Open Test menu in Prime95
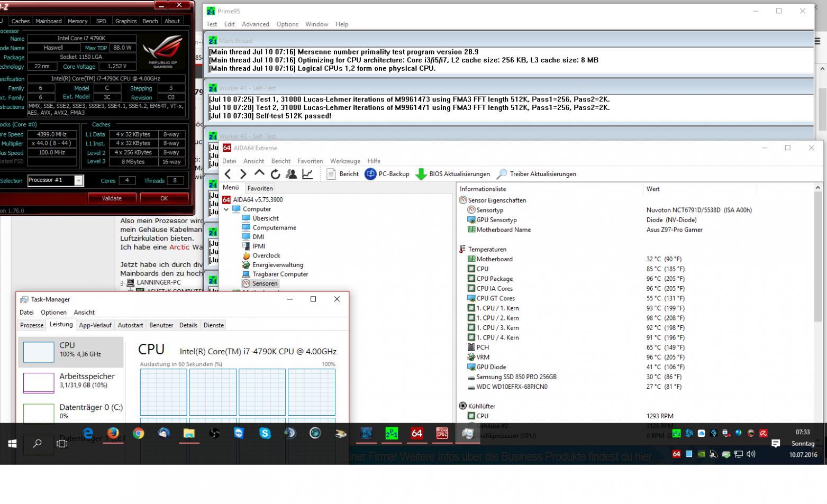 point(212,24)
